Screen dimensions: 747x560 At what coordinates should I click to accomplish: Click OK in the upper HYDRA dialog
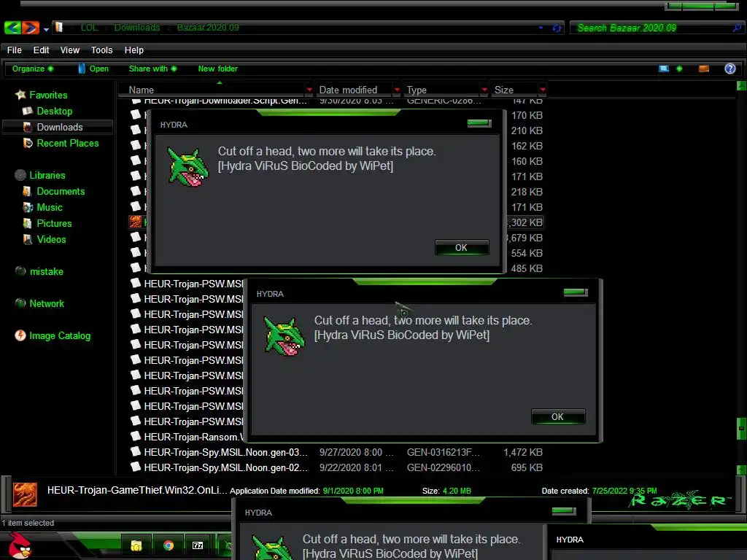tap(461, 248)
